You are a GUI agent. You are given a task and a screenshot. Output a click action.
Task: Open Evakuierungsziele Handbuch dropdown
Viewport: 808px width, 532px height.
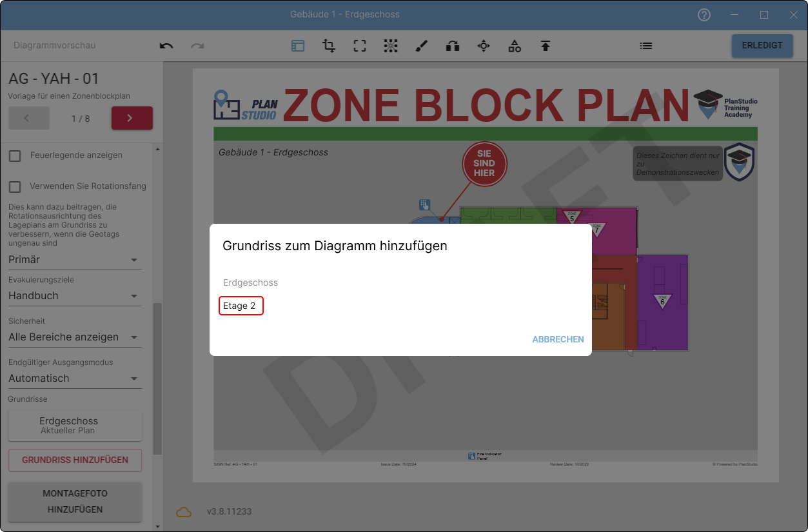[x=75, y=296]
